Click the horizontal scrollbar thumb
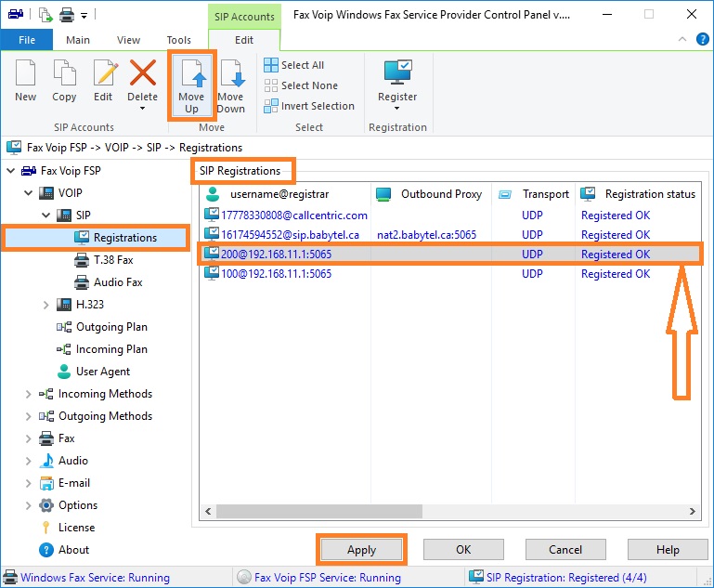 pos(319,511)
